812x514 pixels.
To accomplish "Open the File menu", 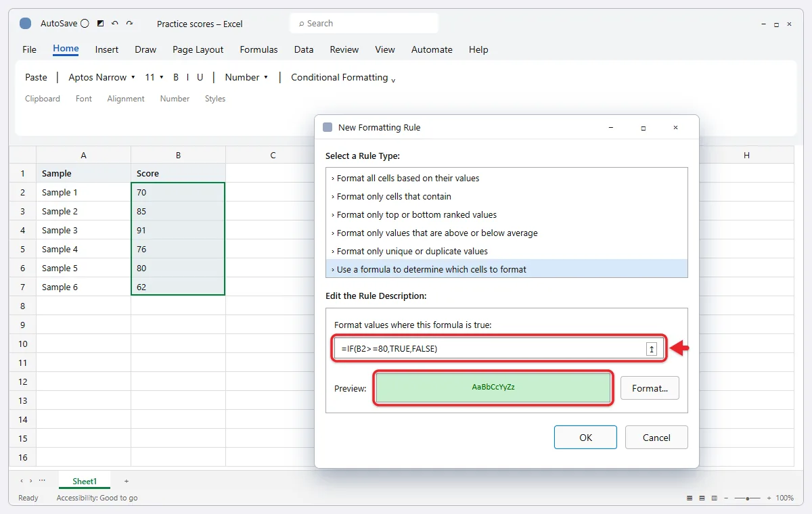I will click(29, 49).
